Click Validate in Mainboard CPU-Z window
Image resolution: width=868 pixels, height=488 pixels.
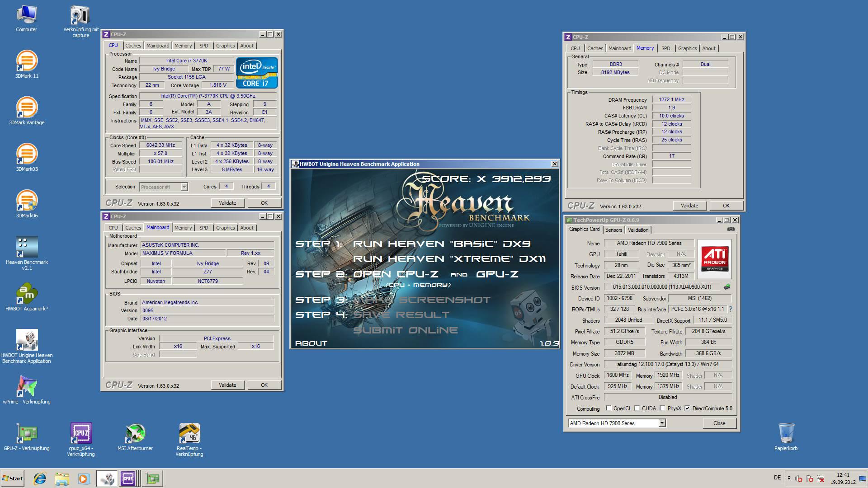[227, 385]
